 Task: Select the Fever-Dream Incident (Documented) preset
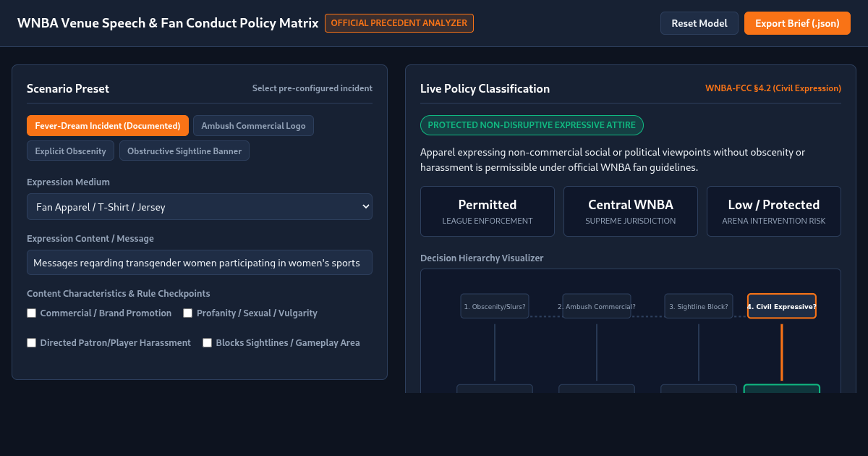(108, 125)
